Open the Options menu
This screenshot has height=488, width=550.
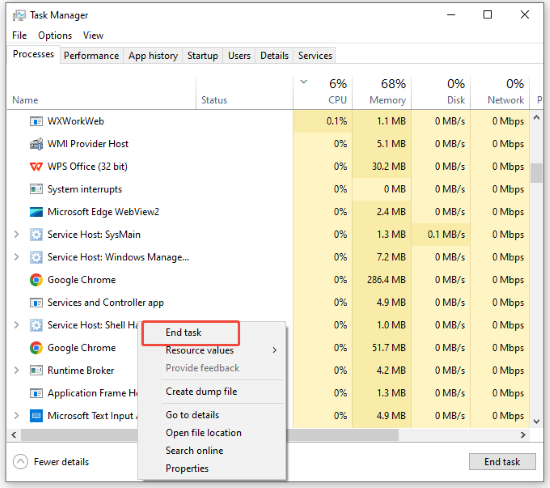click(x=55, y=35)
